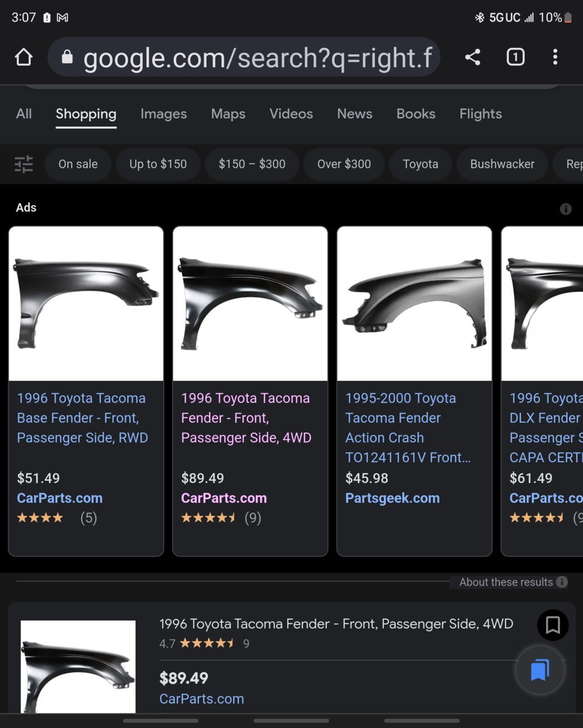This screenshot has height=728, width=583.
Task: Apply the Up to $150 filter chip
Action: [158, 164]
